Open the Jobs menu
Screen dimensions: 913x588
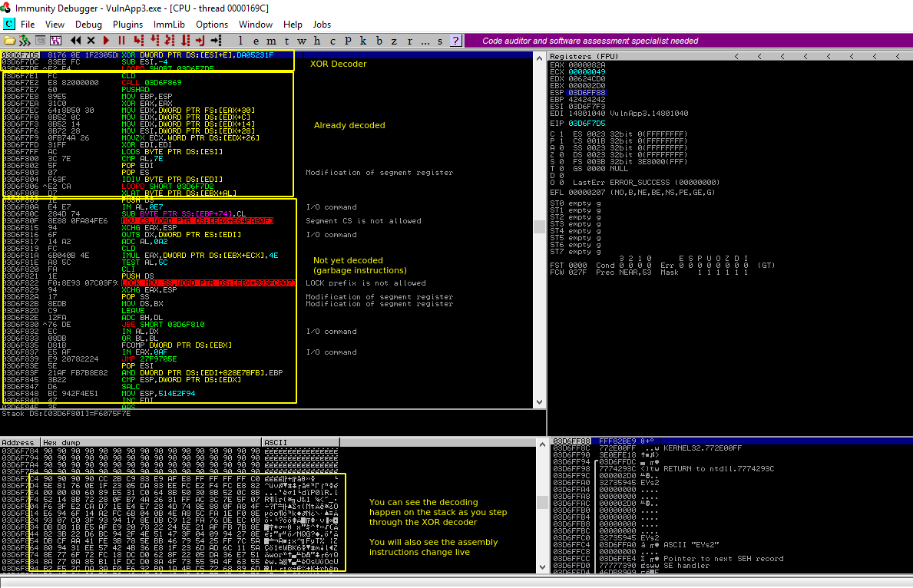[x=322, y=25]
